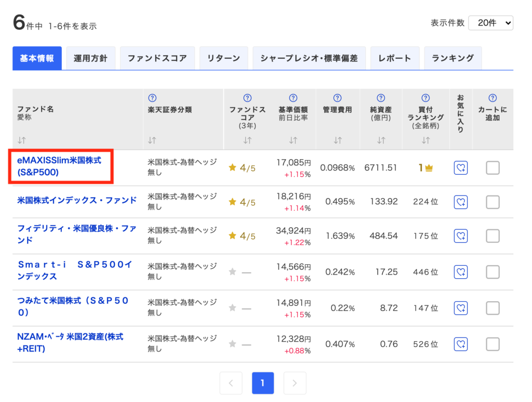The width and height of the screenshot is (532, 402).
Task: Click the 34,924円 price value
Action: pos(294,231)
